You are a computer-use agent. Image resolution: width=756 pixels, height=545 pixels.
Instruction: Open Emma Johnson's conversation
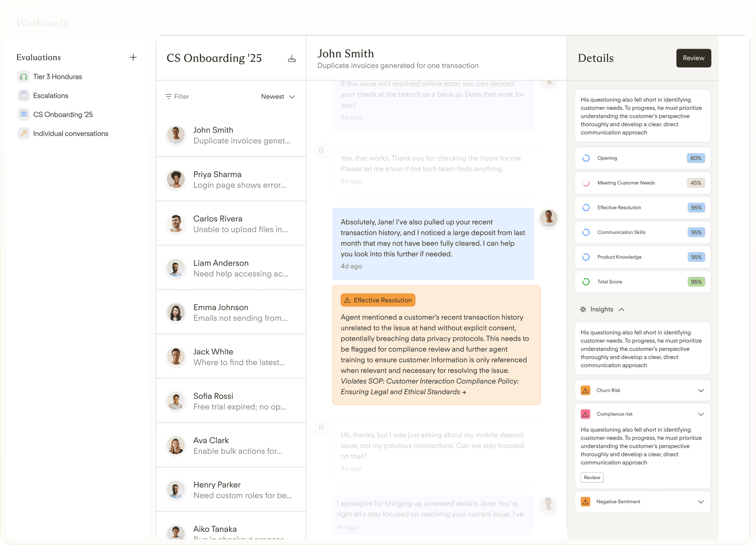point(231,312)
